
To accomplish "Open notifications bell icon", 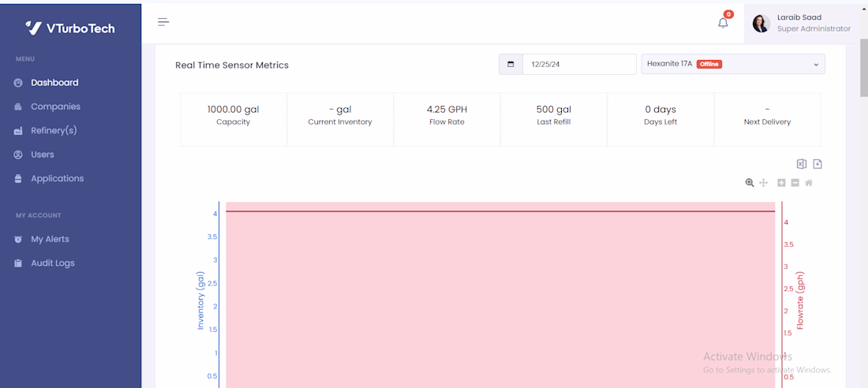I will [723, 23].
